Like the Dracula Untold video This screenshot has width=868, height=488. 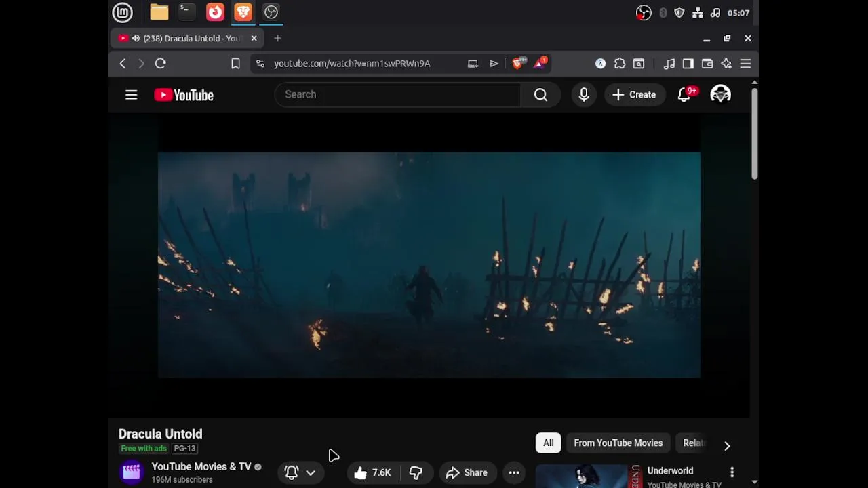[372, 473]
